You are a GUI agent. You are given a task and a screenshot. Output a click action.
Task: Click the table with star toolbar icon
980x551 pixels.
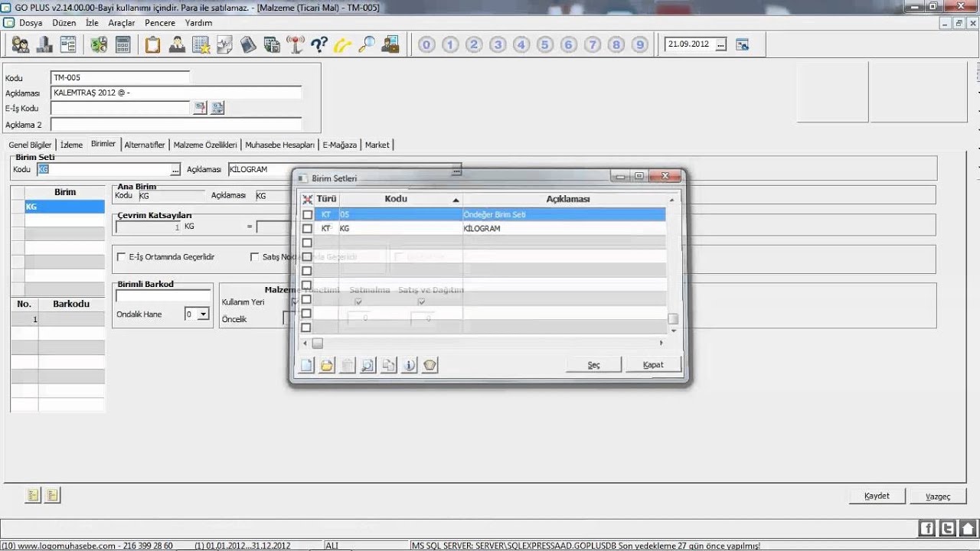pos(201,44)
